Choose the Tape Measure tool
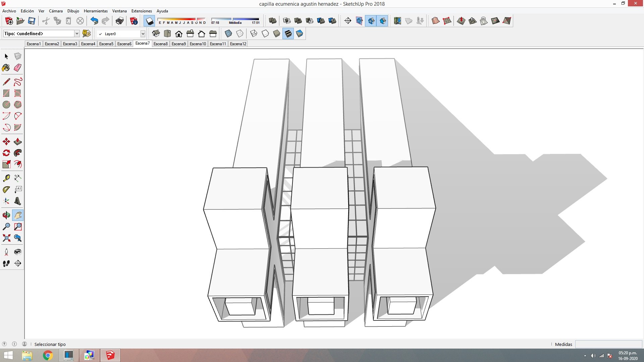The height and width of the screenshot is (362, 644). [x=6, y=178]
